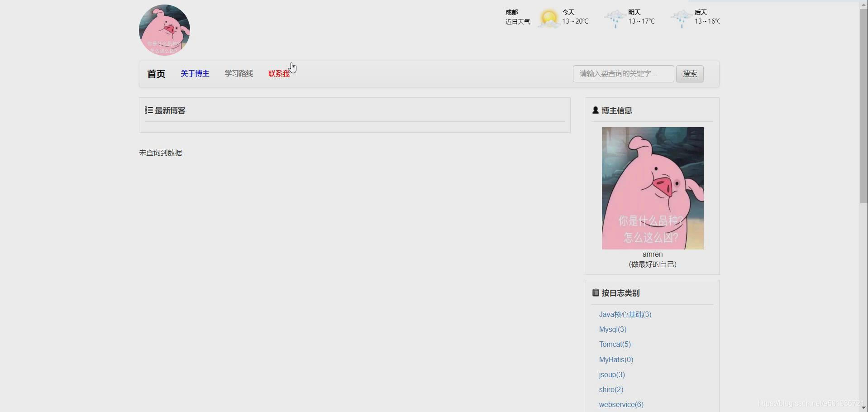This screenshot has height=412, width=868.
Task: Click the blogger photo of amren
Action: coord(652,188)
